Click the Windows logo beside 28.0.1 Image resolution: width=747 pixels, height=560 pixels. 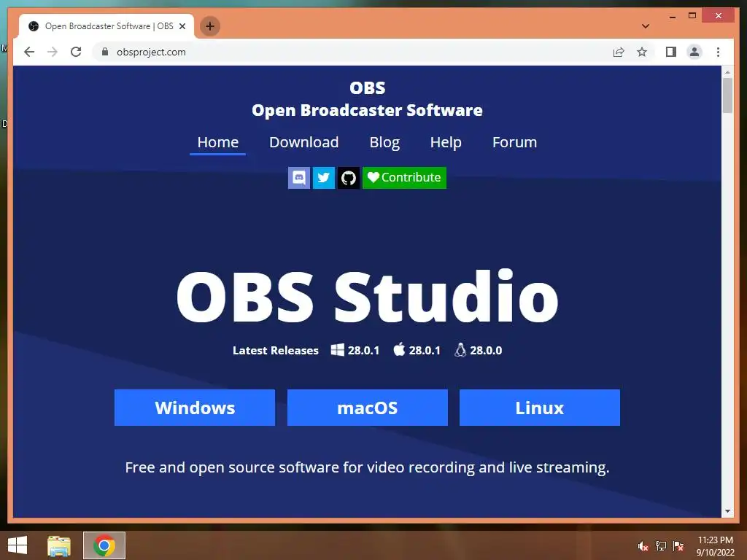(x=337, y=350)
